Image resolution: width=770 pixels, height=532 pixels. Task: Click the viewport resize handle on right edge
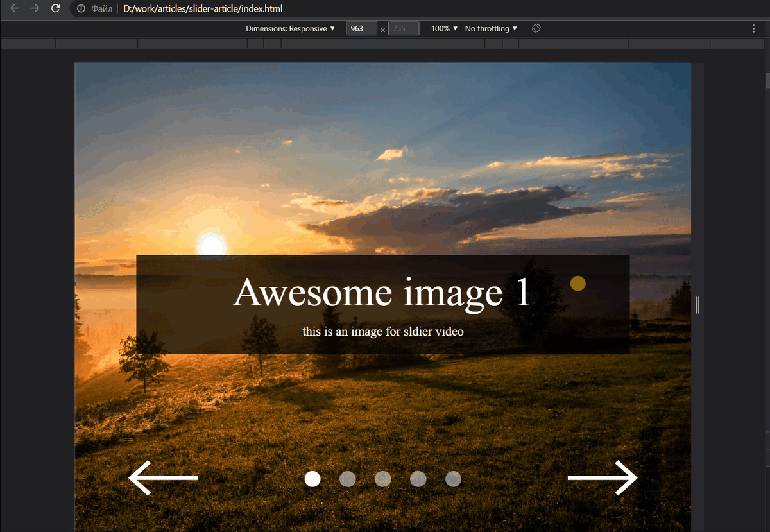697,305
